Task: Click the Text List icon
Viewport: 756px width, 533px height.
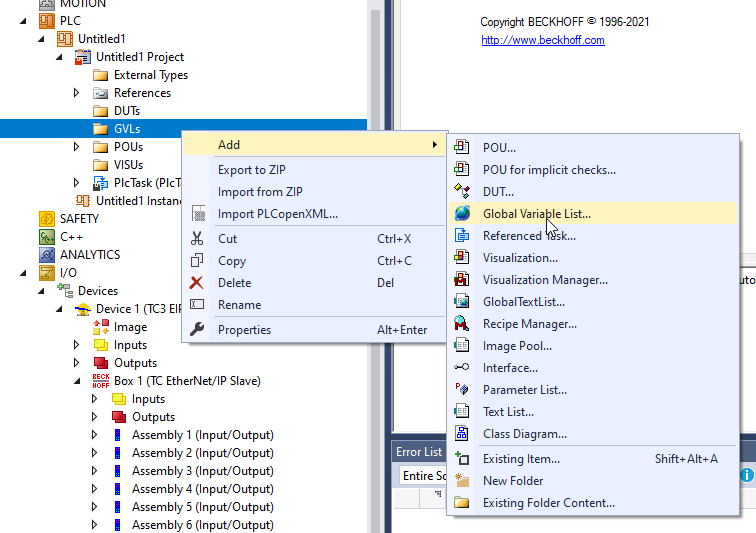Action: point(461,411)
